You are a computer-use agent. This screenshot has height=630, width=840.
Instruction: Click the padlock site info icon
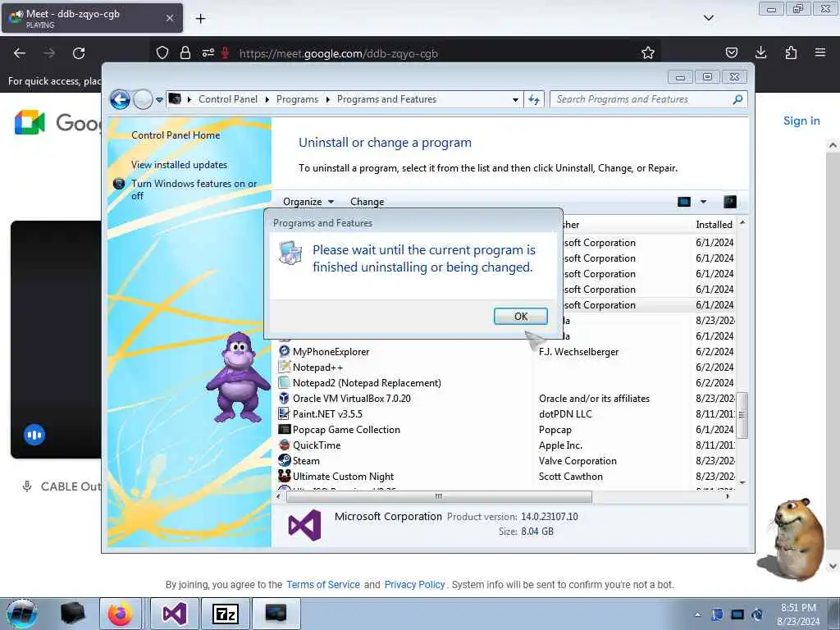185,52
